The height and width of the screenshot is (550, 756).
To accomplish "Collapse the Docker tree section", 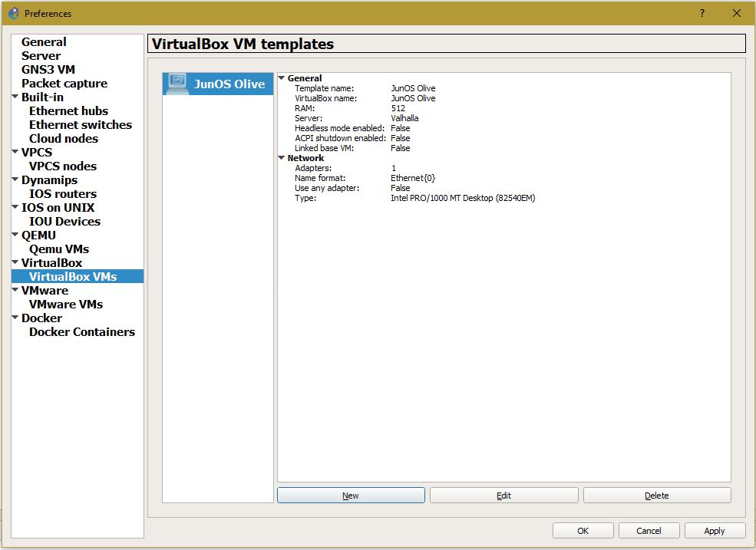I will click(x=15, y=317).
